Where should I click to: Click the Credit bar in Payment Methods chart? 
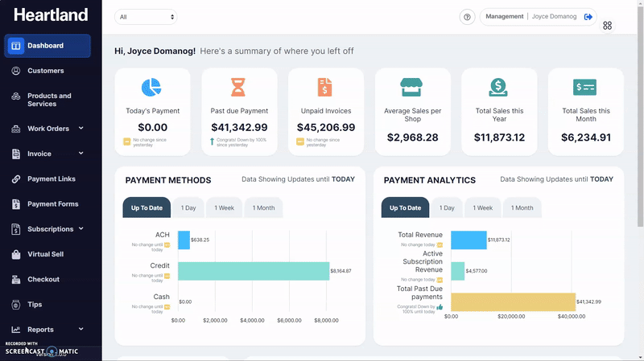coord(253,271)
